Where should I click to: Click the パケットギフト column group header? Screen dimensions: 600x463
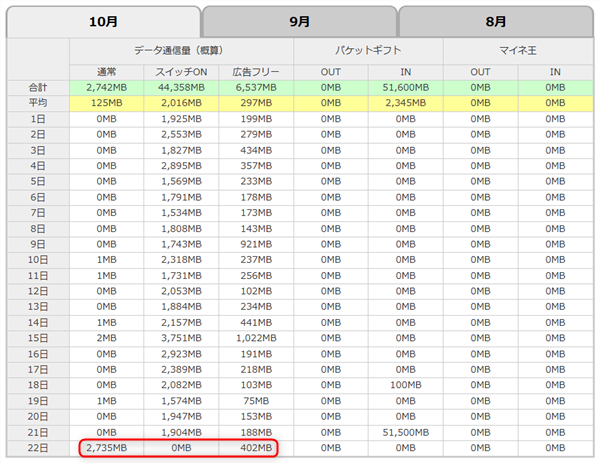tap(368, 50)
